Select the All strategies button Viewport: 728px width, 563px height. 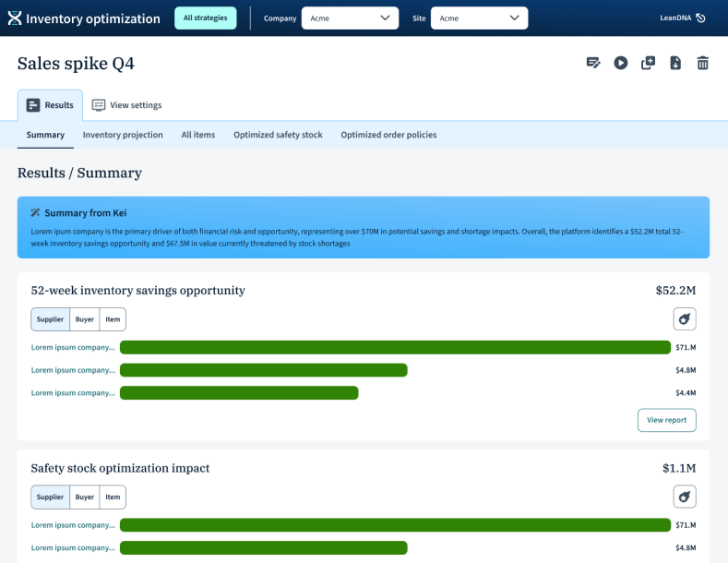tap(205, 18)
